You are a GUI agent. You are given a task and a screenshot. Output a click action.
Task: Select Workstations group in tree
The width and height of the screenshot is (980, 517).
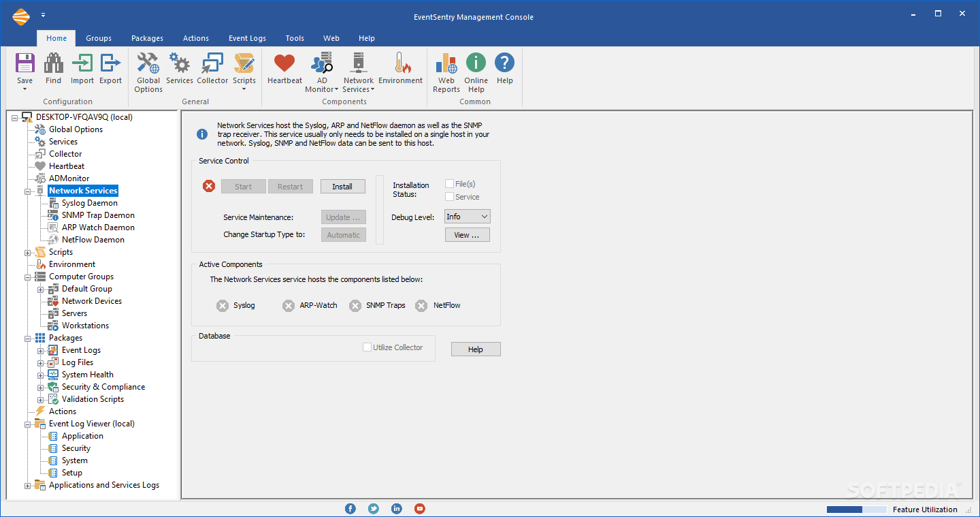tap(85, 326)
